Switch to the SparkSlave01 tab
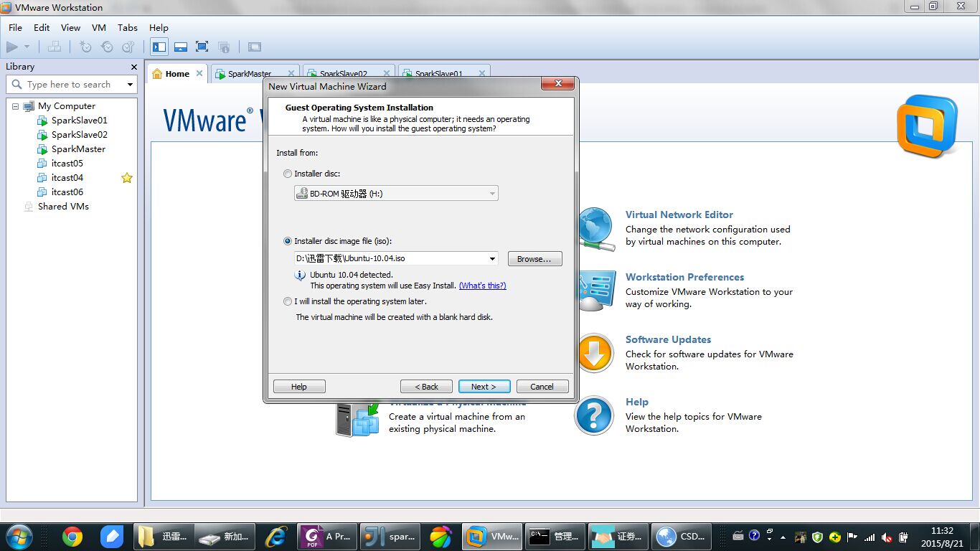980x551 pixels. click(439, 74)
